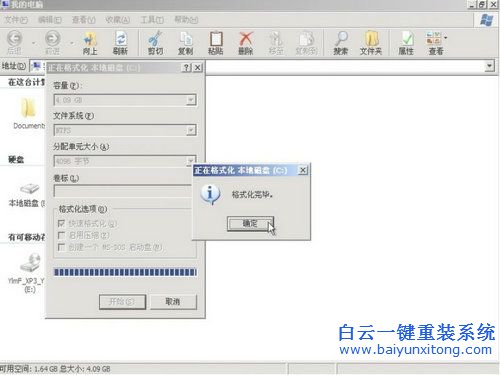500x375 pixels.
Task: Open the 分配单元大小 dropdown
Action: tap(190, 161)
